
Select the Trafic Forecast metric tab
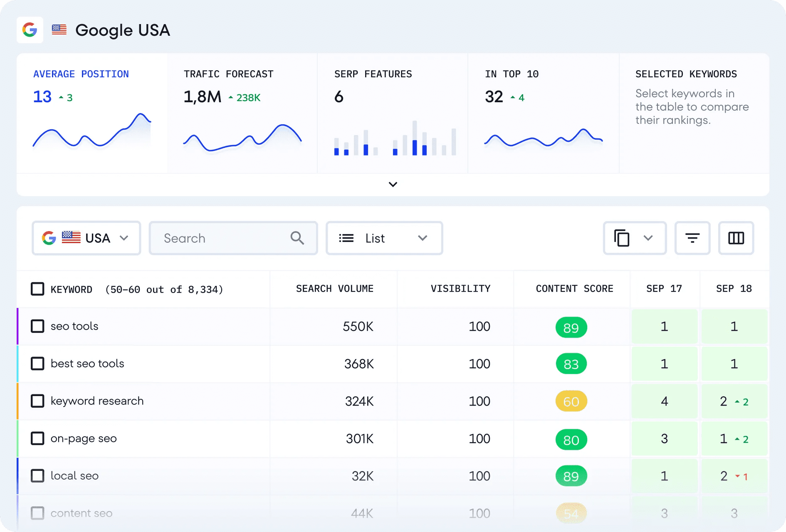pyautogui.click(x=228, y=74)
